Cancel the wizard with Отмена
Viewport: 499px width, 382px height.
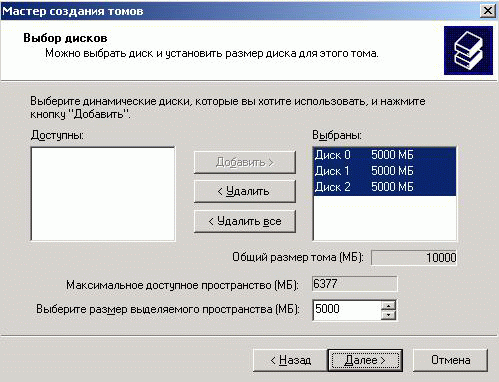[x=450, y=360]
